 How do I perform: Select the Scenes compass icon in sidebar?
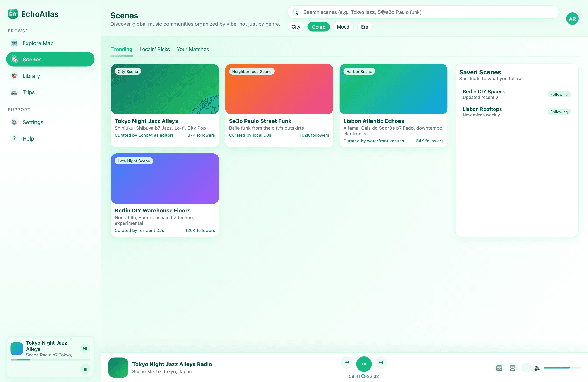click(15, 59)
